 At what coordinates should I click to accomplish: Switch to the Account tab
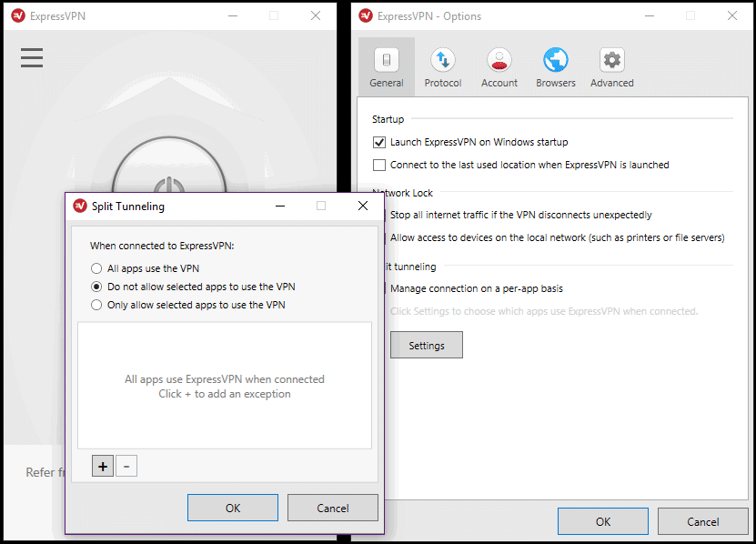[x=499, y=67]
